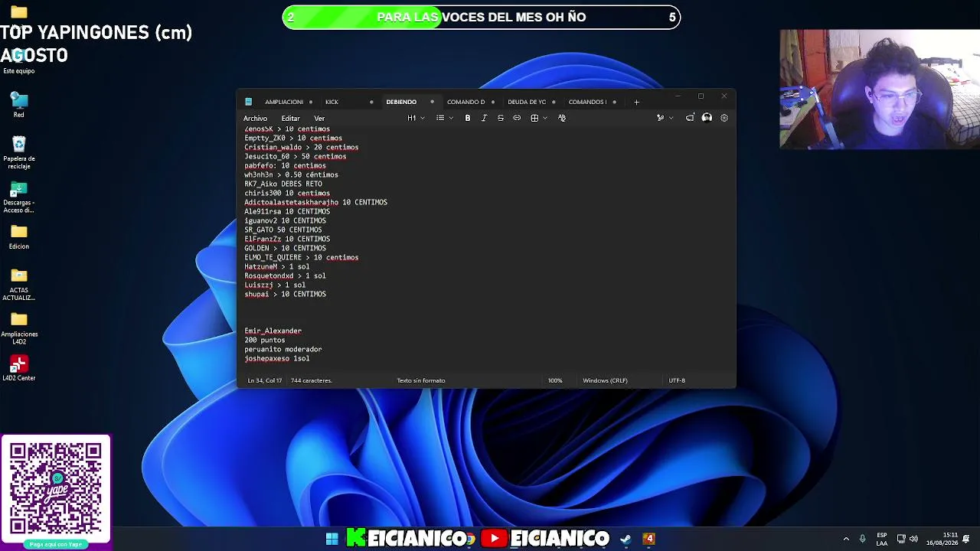Select the Descargas shortcut desktop icon
The height and width of the screenshot is (551, 980).
19,197
